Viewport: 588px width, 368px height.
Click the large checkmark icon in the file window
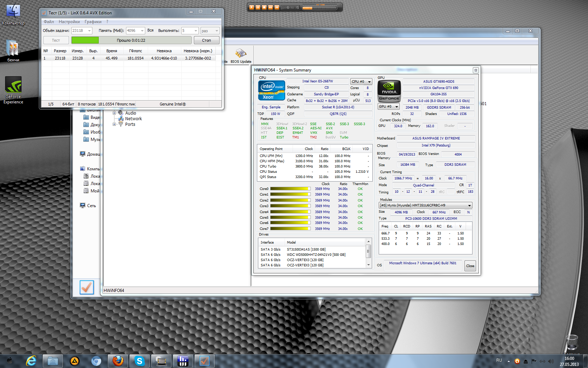[86, 287]
